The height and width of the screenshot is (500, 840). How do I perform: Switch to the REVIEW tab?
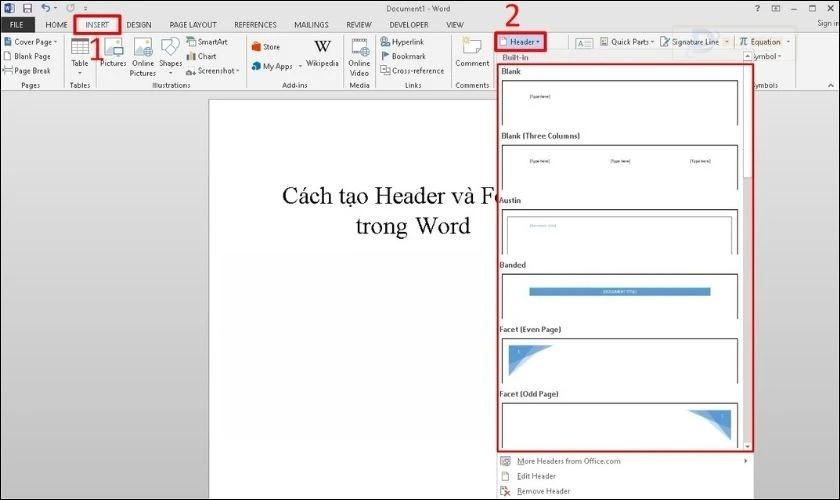click(x=358, y=25)
